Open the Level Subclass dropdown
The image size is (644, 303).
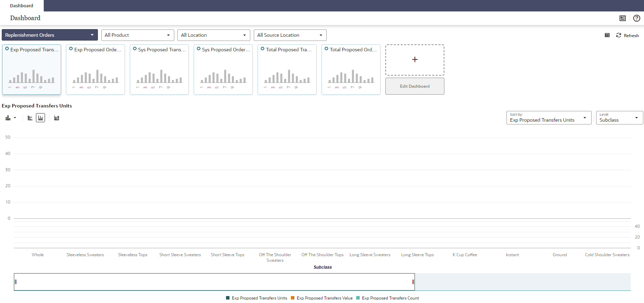tap(620, 118)
